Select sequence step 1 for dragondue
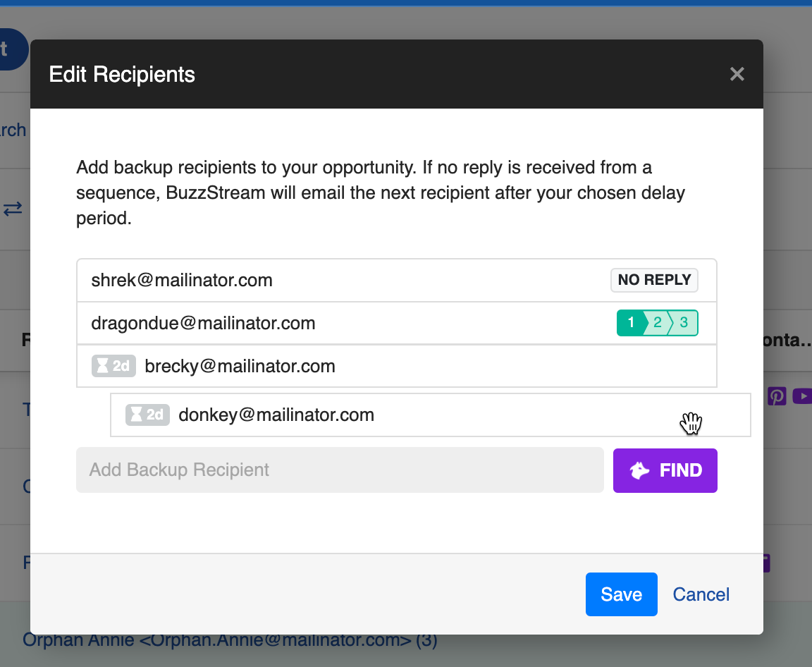Screen dimensions: 812x667 click(632, 323)
